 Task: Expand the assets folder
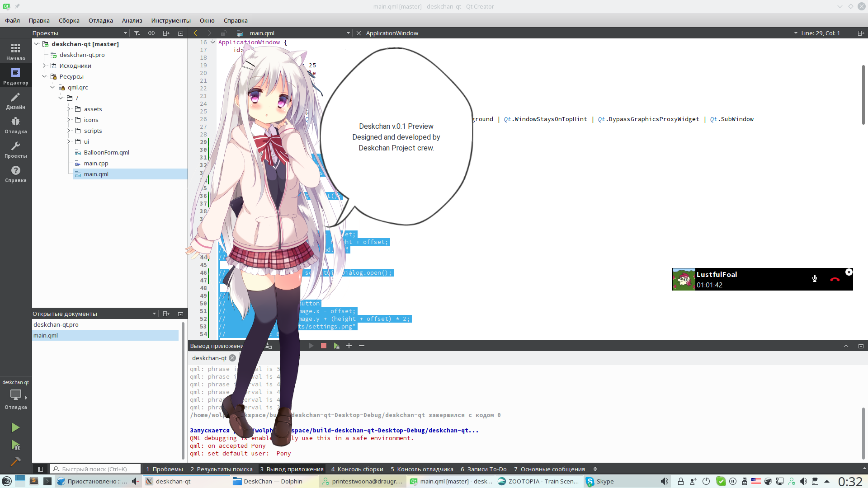(69, 109)
